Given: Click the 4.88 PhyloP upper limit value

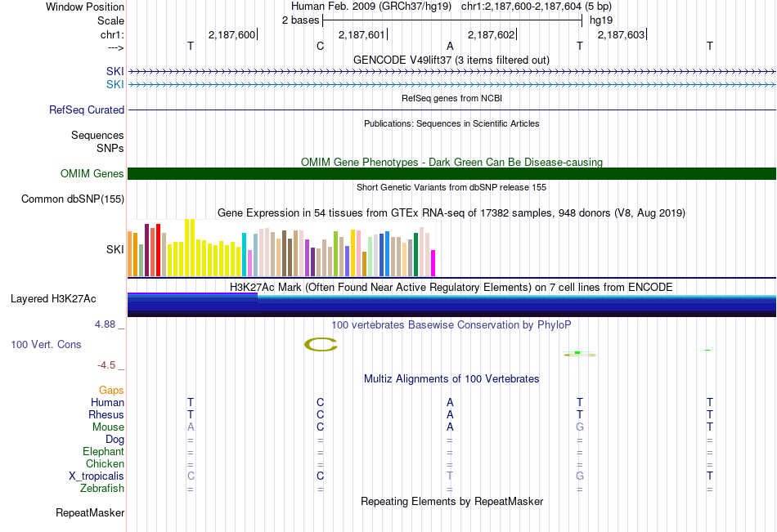Looking at the screenshot, I should pos(105,324).
